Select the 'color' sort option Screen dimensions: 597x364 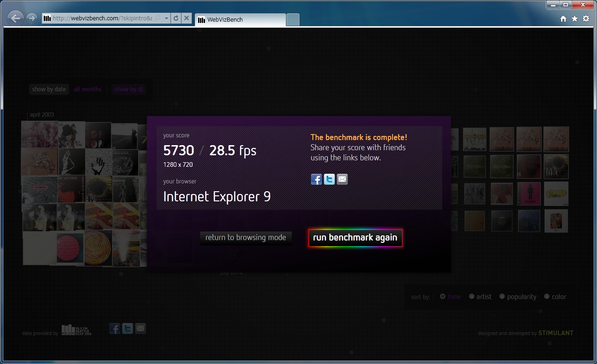tap(555, 297)
